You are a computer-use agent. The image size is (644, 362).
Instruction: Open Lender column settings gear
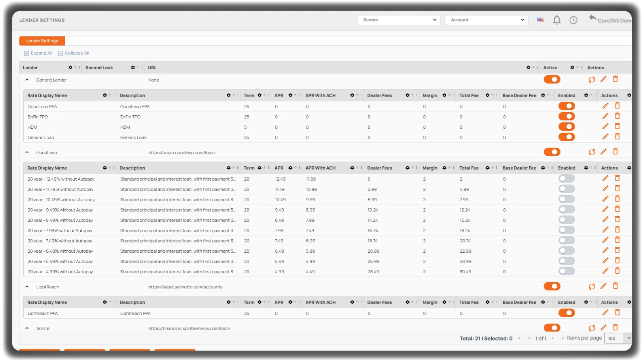pyautogui.click(x=70, y=68)
